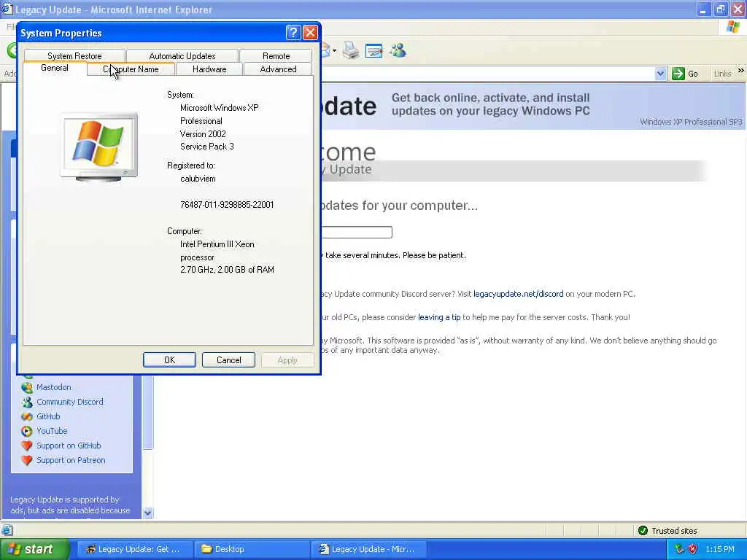Open the YouTube sidebar link
This screenshot has width=747, height=560.
pyautogui.click(x=52, y=431)
